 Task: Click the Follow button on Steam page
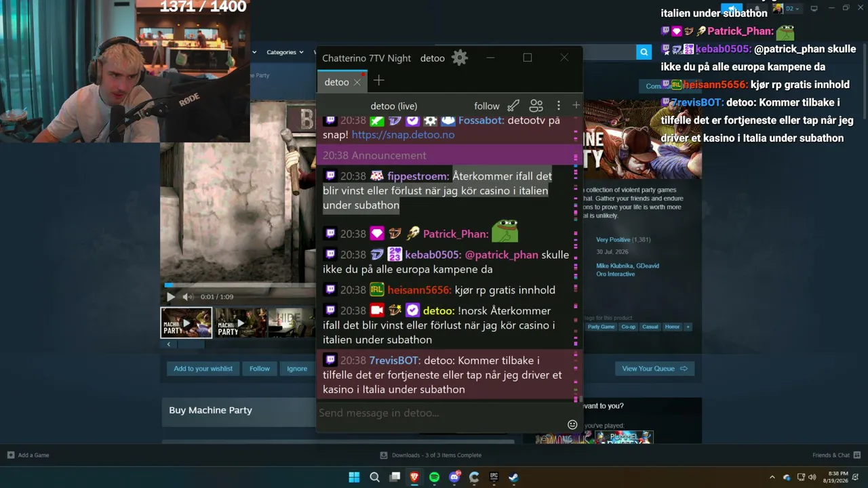coord(260,369)
